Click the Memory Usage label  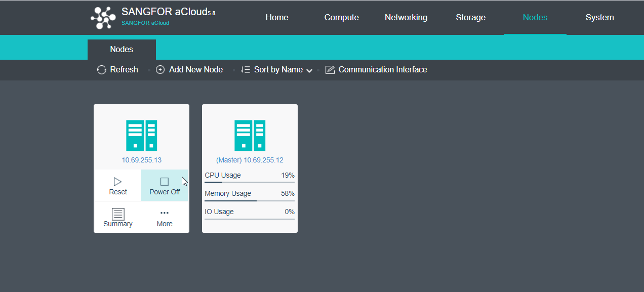click(228, 193)
